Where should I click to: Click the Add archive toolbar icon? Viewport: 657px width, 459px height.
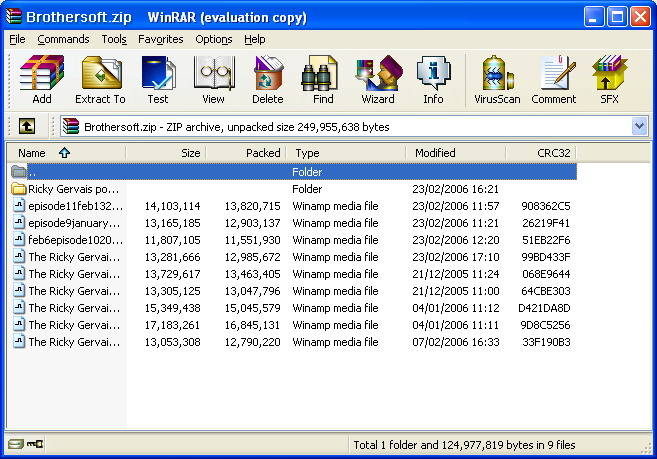[42, 80]
